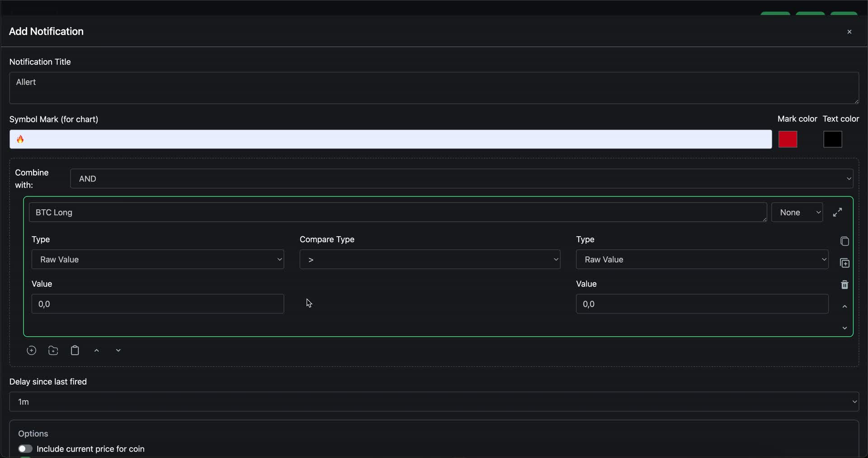Screen dimensions: 868x458
Task: Click the copy condition icon
Action: 844,241
